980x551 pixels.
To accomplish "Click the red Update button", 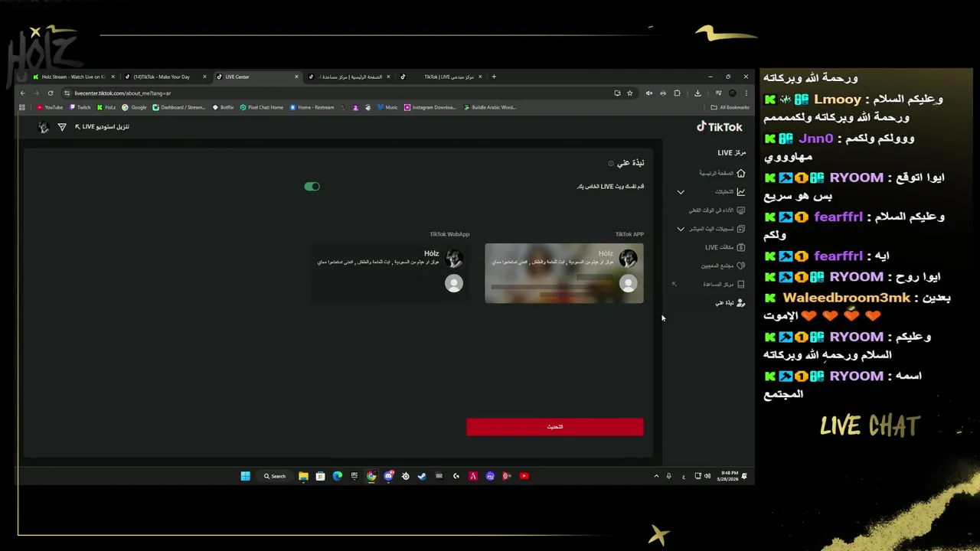I will tap(555, 426).
